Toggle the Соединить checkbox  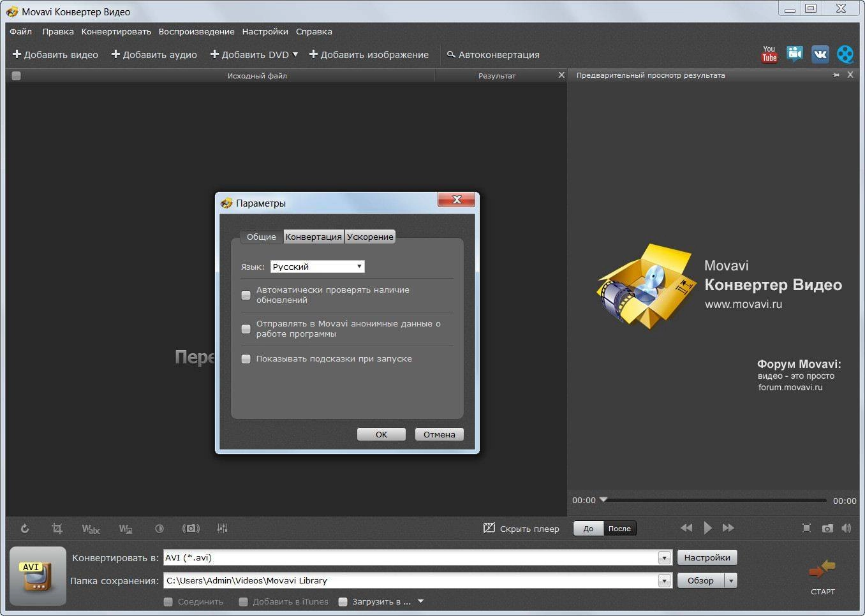pyautogui.click(x=168, y=601)
